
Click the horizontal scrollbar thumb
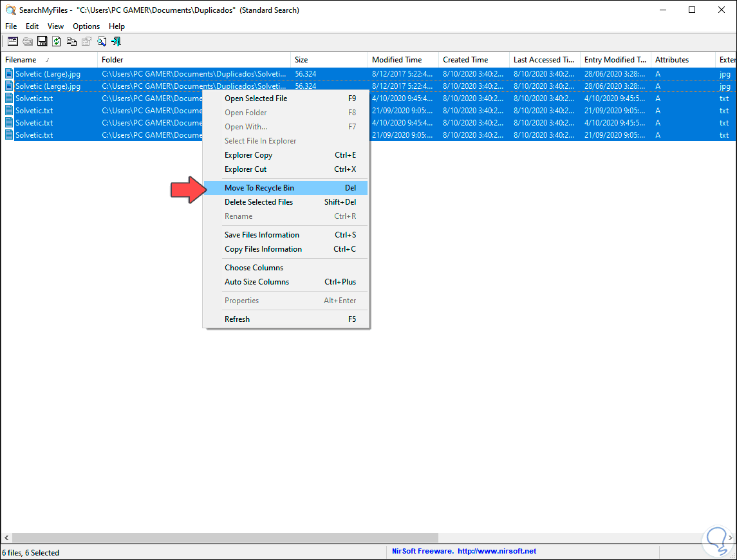point(225,537)
